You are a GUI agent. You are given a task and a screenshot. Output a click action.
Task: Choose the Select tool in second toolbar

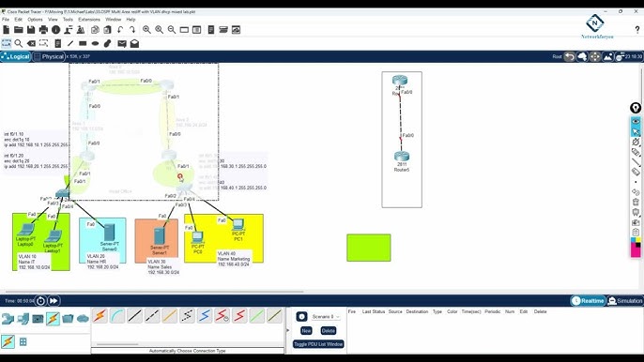coord(7,43)
